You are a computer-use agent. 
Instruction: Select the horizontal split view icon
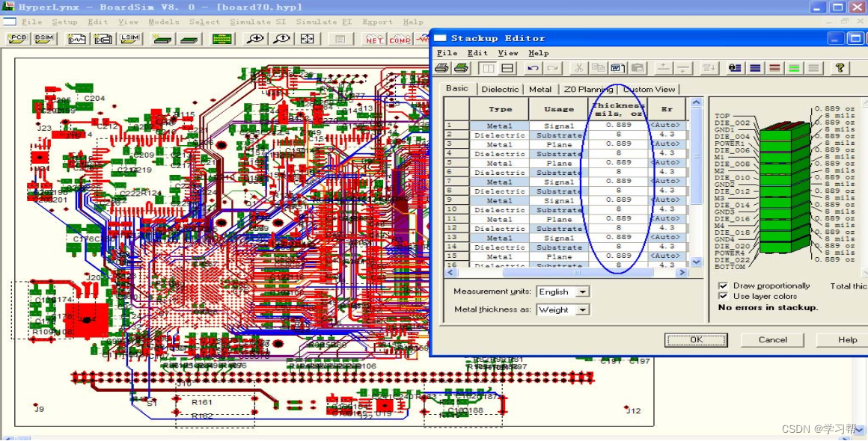507,68
